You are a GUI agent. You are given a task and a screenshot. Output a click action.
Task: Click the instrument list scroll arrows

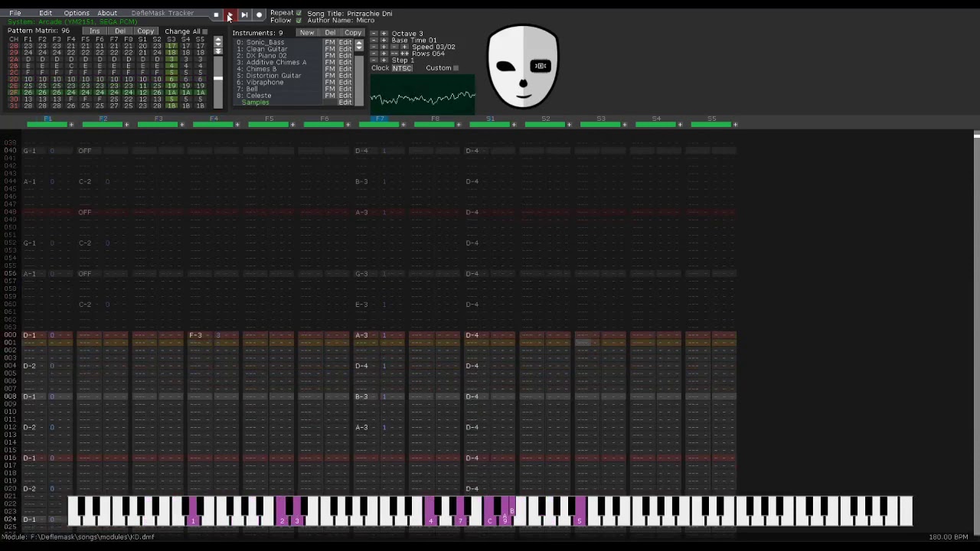359,45
